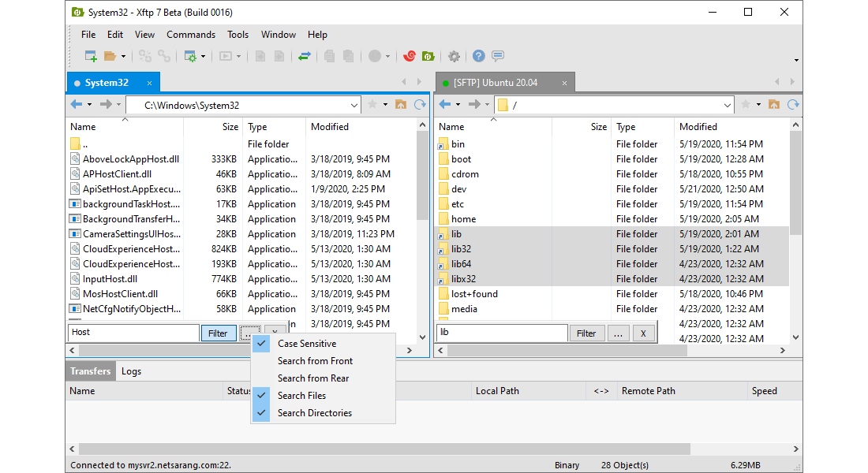Click the green and blue transfer arrows icon
The width and height of the screenshot is (868, 473).
point(304,56)
